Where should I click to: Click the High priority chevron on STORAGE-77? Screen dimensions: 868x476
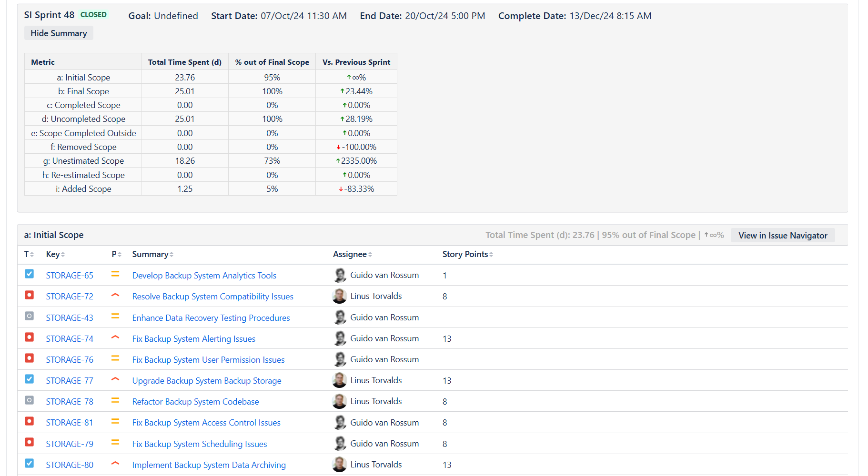(115, 379)
